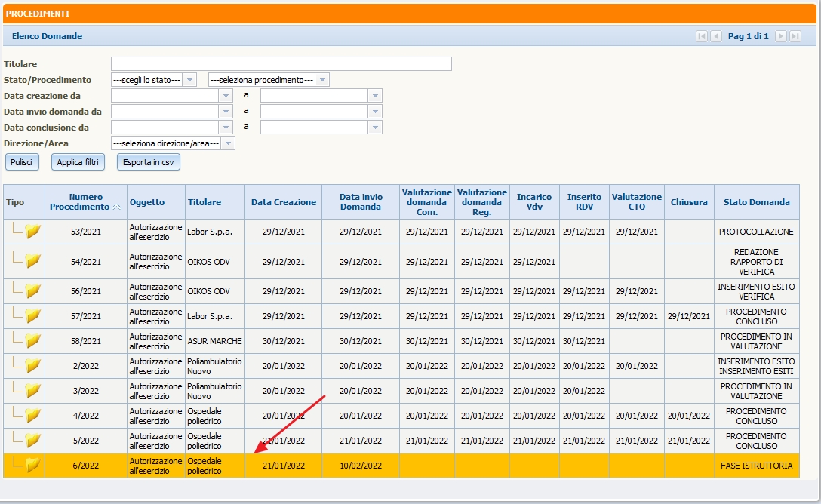
Task: Click the Pulisci button
Action: [21, 162]
